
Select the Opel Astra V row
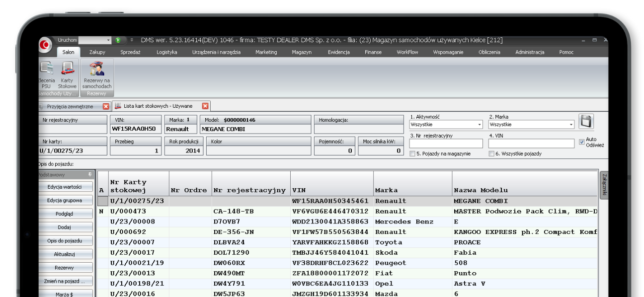348,284
